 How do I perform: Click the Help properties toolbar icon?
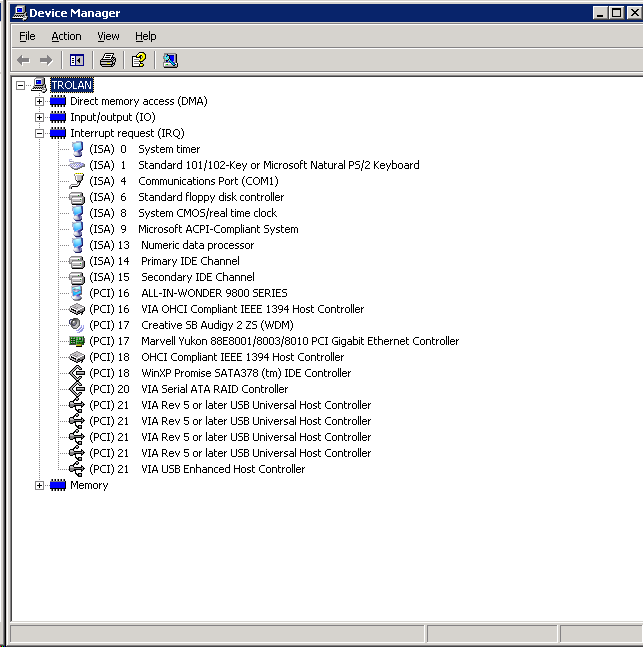pyautogui.click(x=139, y=60)
